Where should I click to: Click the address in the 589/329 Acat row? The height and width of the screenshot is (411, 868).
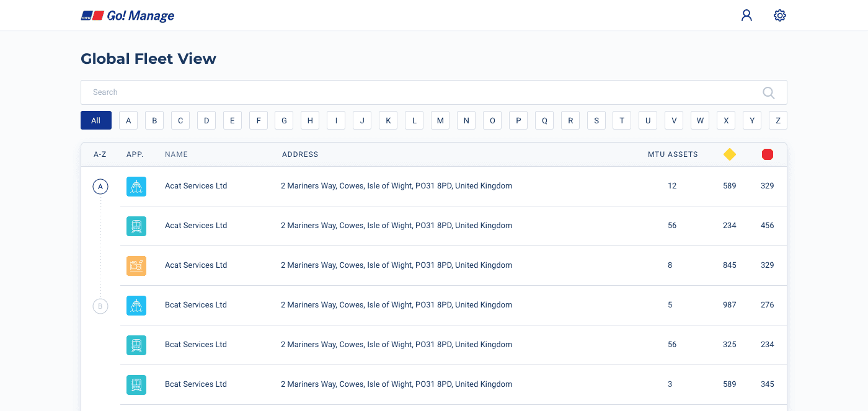397,186
